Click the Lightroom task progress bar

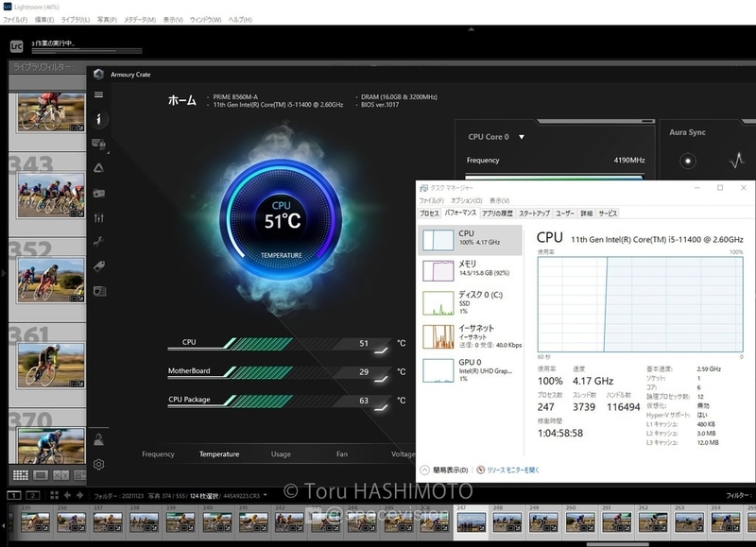(x=87, y=51)
